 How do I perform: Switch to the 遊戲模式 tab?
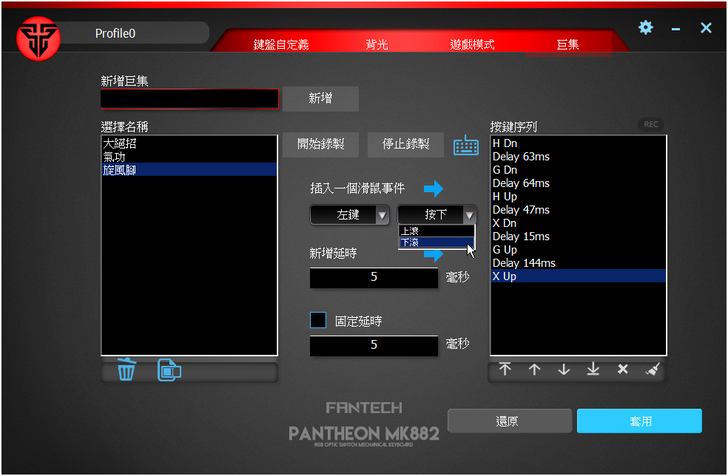tap(472, 45)
